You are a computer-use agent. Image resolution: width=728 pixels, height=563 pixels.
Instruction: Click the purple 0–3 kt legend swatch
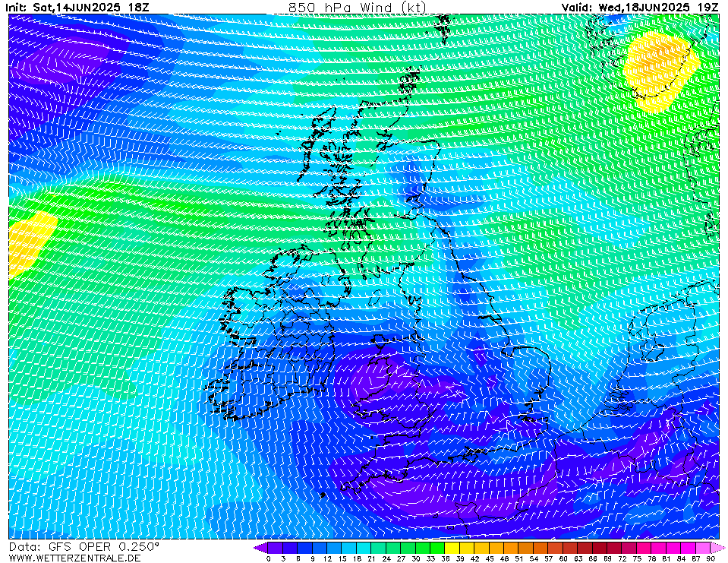click(276, 548)
